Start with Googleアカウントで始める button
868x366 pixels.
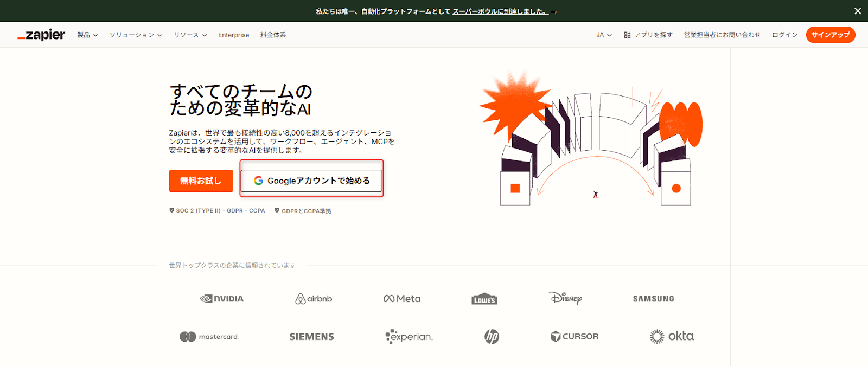(311, 181)
